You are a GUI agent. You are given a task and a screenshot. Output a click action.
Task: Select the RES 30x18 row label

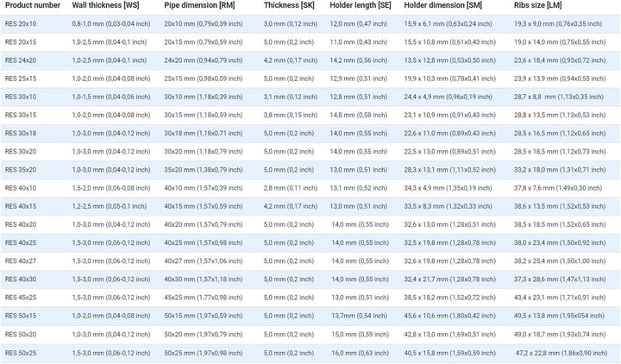[x=21, y=133]
